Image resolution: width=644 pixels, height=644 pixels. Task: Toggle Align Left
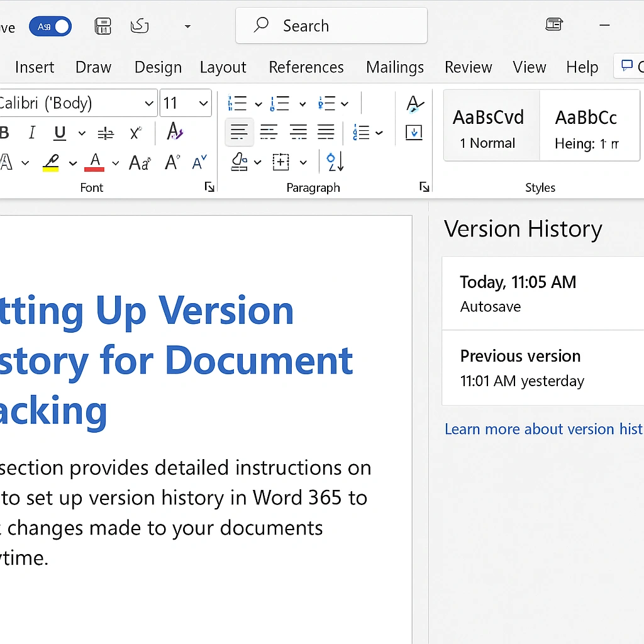[x=240, y=132]
